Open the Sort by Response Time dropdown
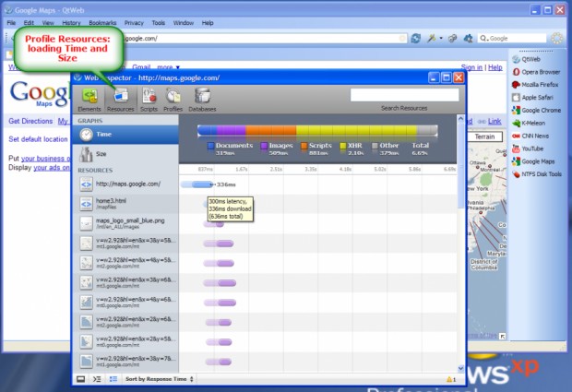This screenshot has height=392, width=572. 159,379
